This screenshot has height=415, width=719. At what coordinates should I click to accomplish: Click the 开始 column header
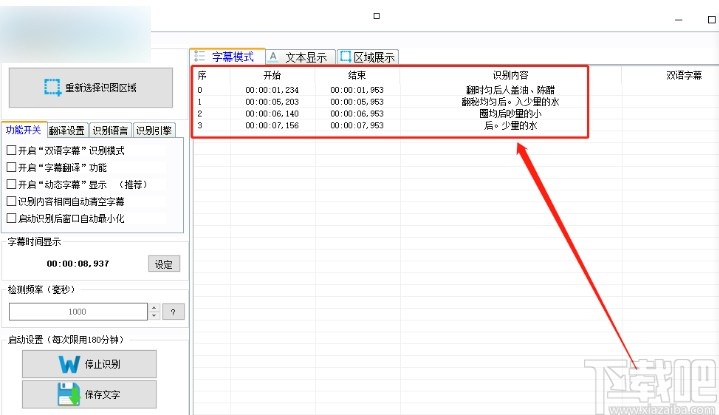coord(272,75)
